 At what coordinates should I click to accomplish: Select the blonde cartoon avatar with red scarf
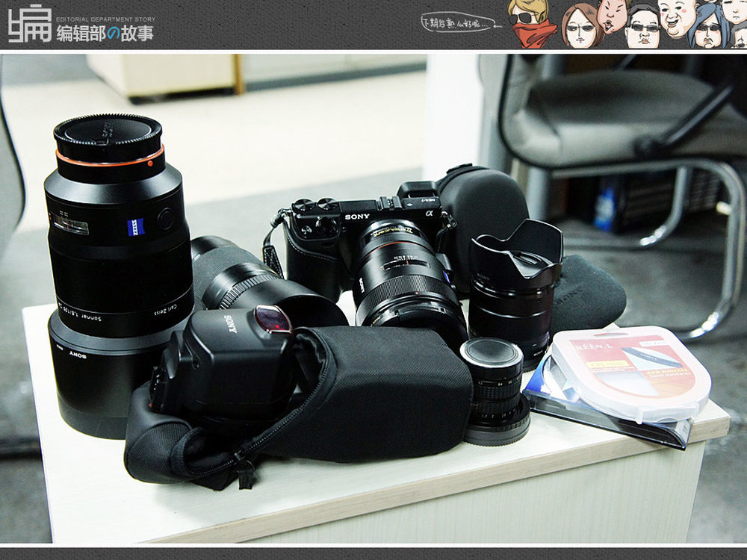click(530, 24)
